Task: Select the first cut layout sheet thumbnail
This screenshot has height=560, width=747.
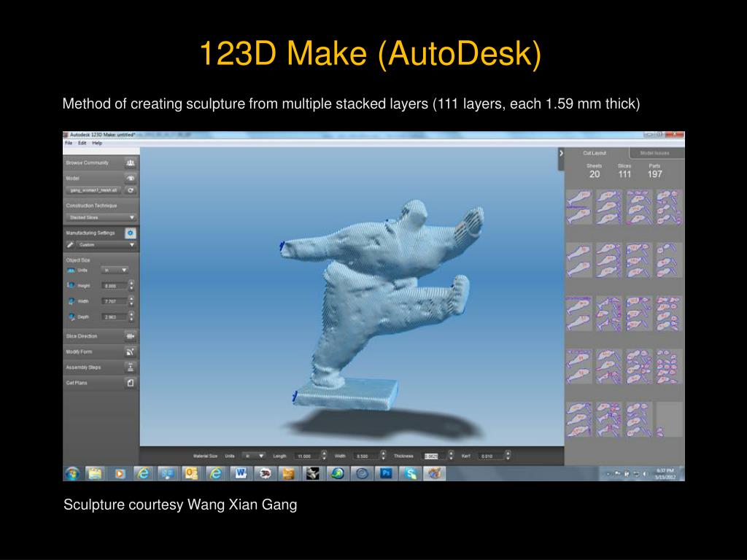Action: pyautogui.click(x=578, y=207)
